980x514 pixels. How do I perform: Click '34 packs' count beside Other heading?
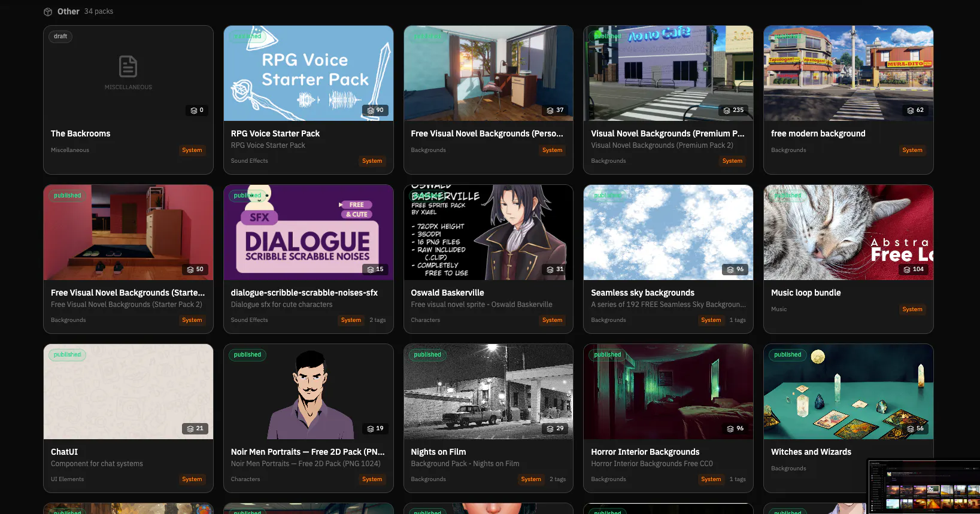click(99, 11)
